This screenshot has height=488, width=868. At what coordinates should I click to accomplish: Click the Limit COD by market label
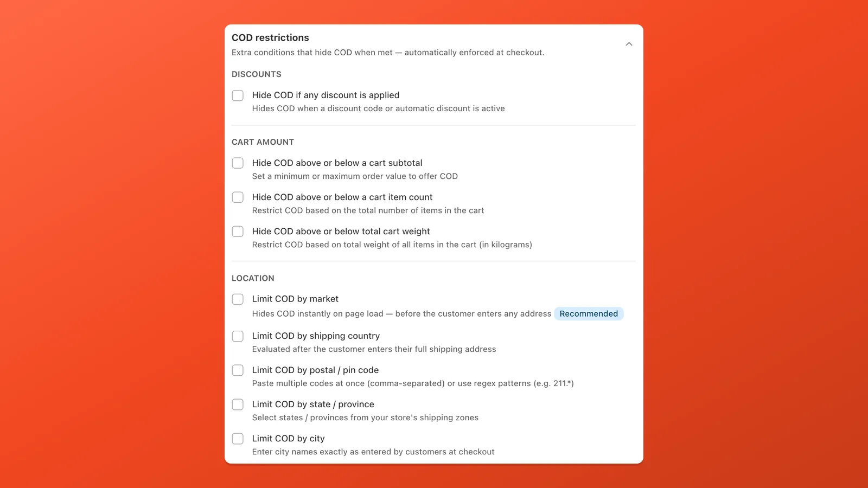click(295, 299)
